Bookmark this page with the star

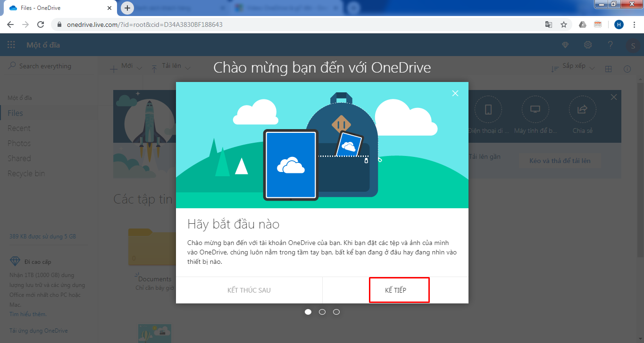click(564, 24)
